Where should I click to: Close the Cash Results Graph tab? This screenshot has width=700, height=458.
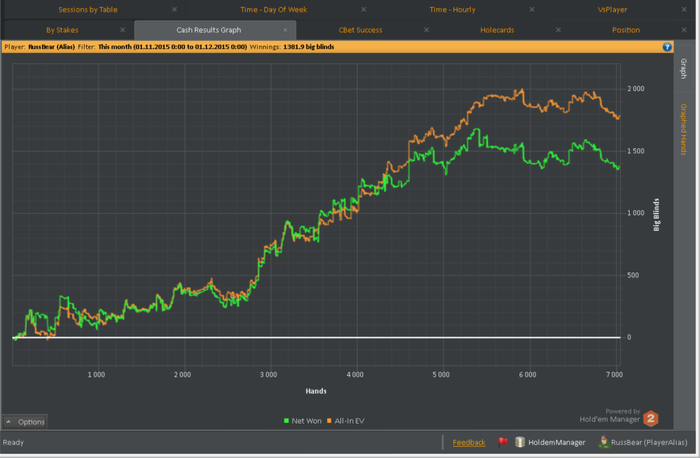285,30
